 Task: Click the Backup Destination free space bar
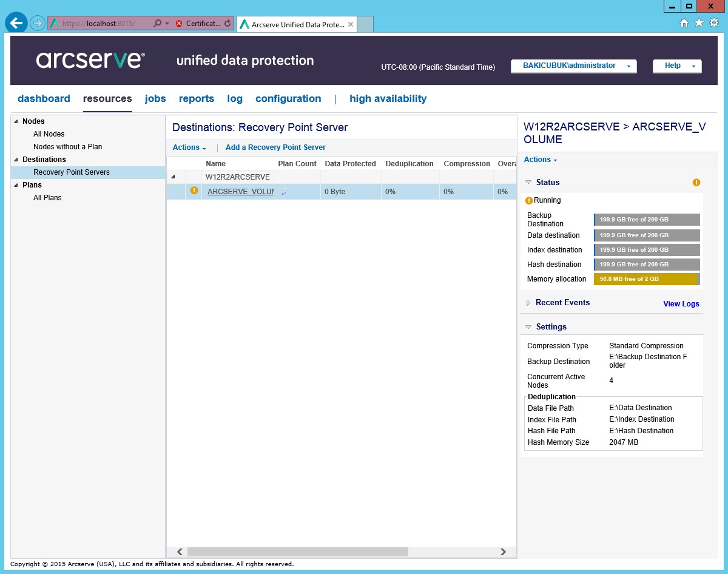pos(647,220)
